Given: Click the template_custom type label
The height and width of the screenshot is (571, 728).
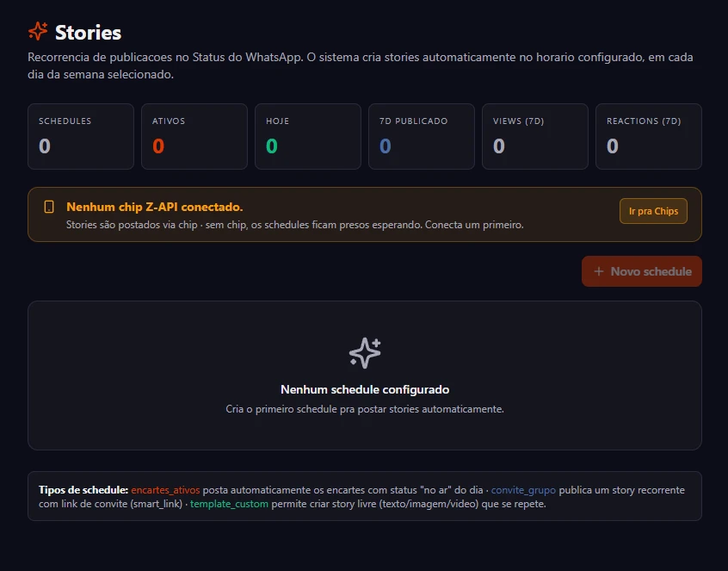Looking at the screenshot, I should [230, 504].
